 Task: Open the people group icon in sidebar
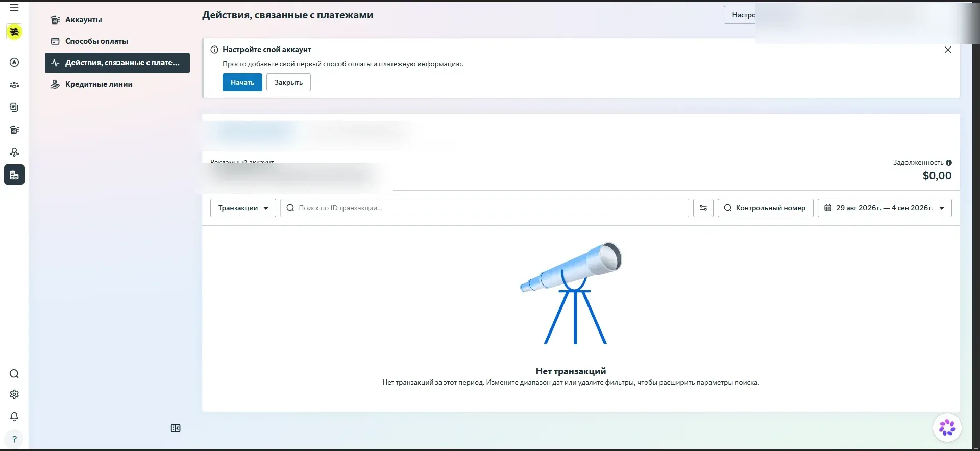click(x=14, y=85)
